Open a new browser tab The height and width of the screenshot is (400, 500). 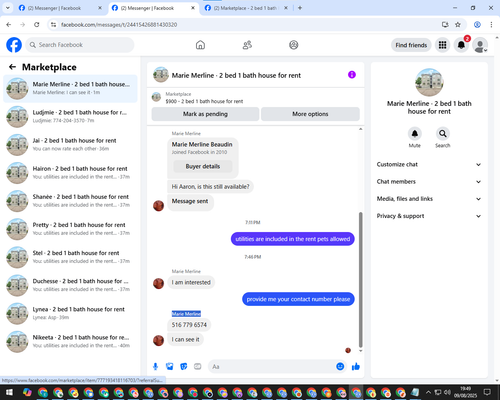click(300, 8)
